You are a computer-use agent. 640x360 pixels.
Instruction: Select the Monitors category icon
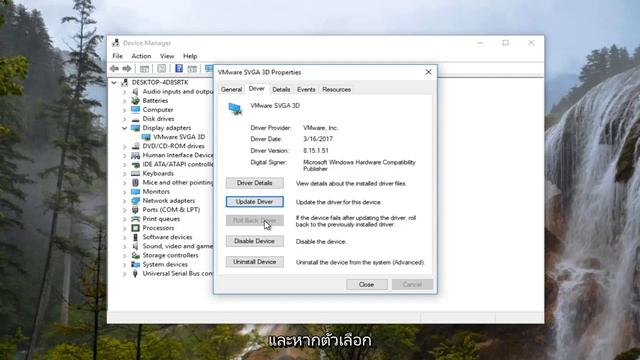coord(136,191)
